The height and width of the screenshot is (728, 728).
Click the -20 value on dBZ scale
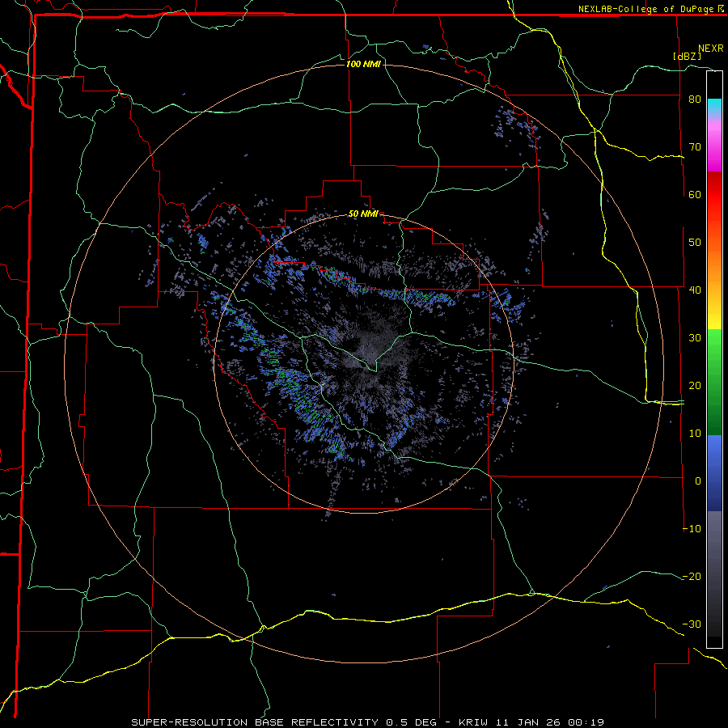pos(692,576)
